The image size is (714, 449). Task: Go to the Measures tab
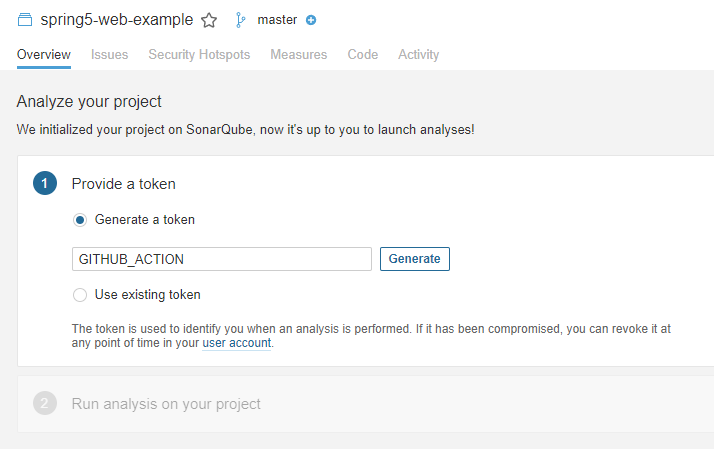pyautogui.click(x=298, y=55)
